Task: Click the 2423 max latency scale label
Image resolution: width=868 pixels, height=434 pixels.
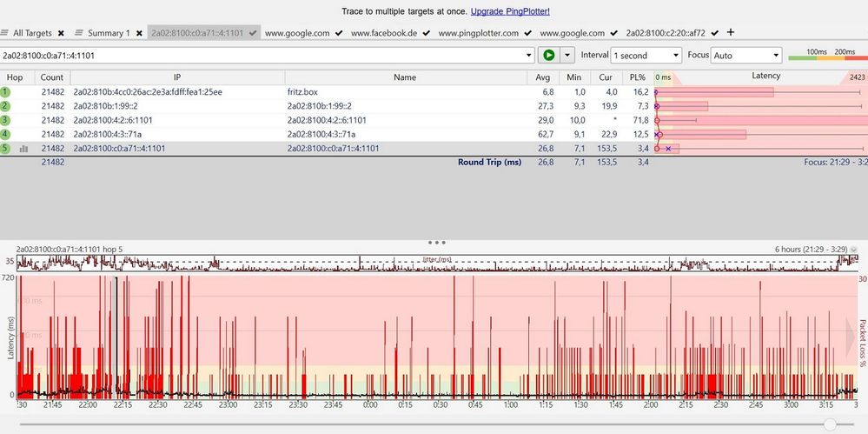Action: click(x=858, y=77)
